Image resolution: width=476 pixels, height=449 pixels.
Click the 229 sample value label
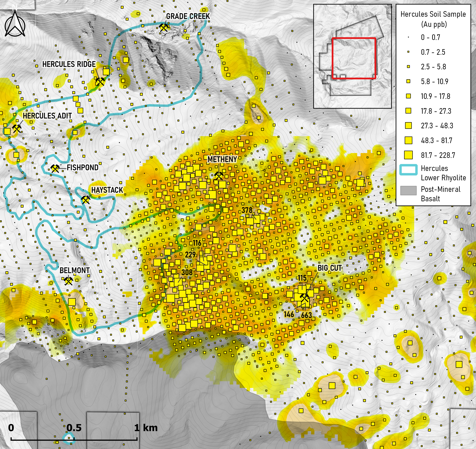click(190, 254)
